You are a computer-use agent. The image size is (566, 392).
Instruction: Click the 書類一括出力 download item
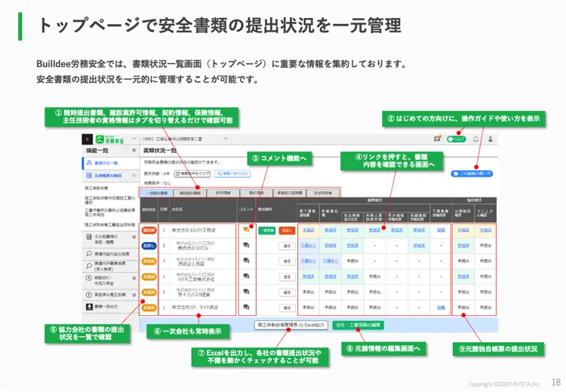(x=111, y=307)
